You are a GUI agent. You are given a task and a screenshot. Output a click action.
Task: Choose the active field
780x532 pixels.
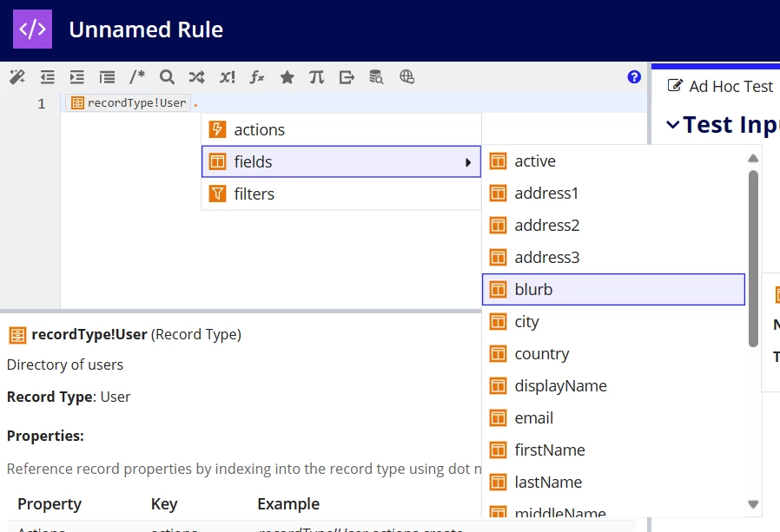coord(614,161)
